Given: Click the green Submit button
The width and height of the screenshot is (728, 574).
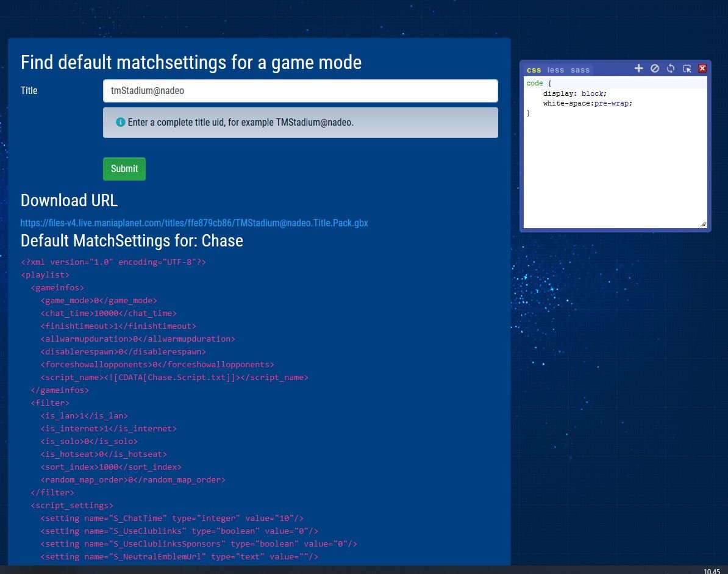Looking at the screenshot, I should 124,168.
